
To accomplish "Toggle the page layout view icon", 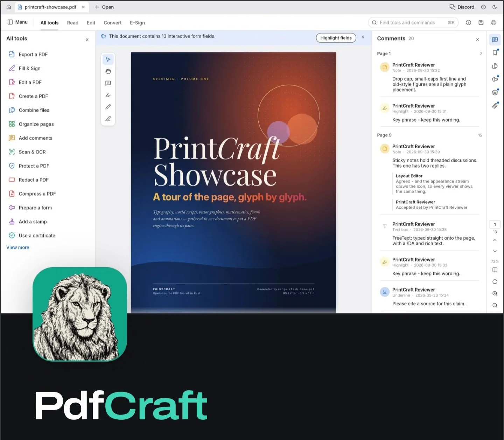I will click(x=495, y=270).
